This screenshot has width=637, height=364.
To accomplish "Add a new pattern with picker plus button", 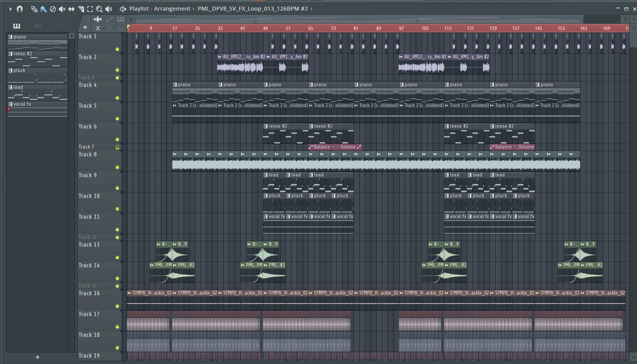I will click(x=38, y=357).
